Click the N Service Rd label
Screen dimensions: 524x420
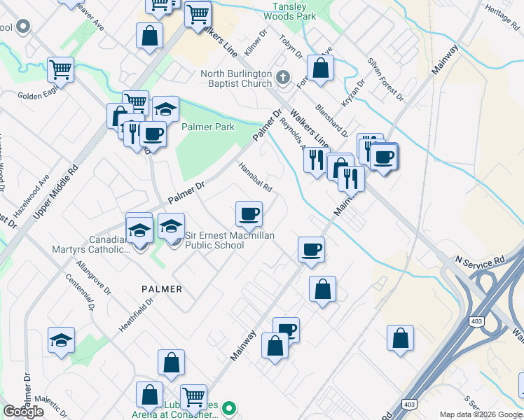480,262
